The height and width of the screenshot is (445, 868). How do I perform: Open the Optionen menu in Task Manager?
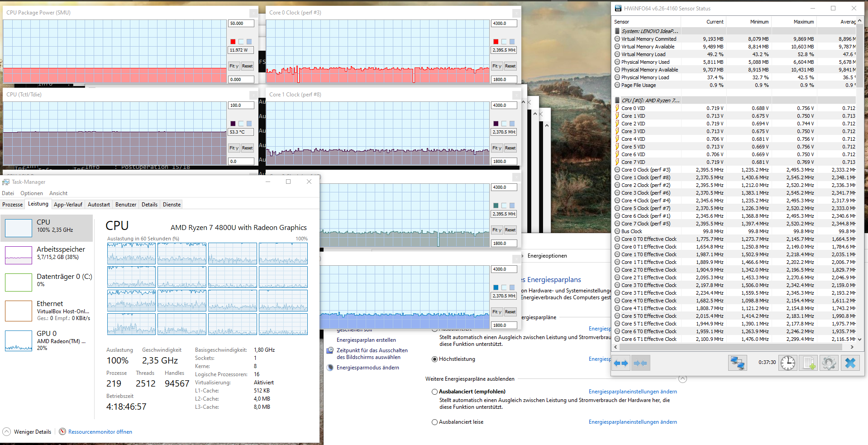pos(31,193)
